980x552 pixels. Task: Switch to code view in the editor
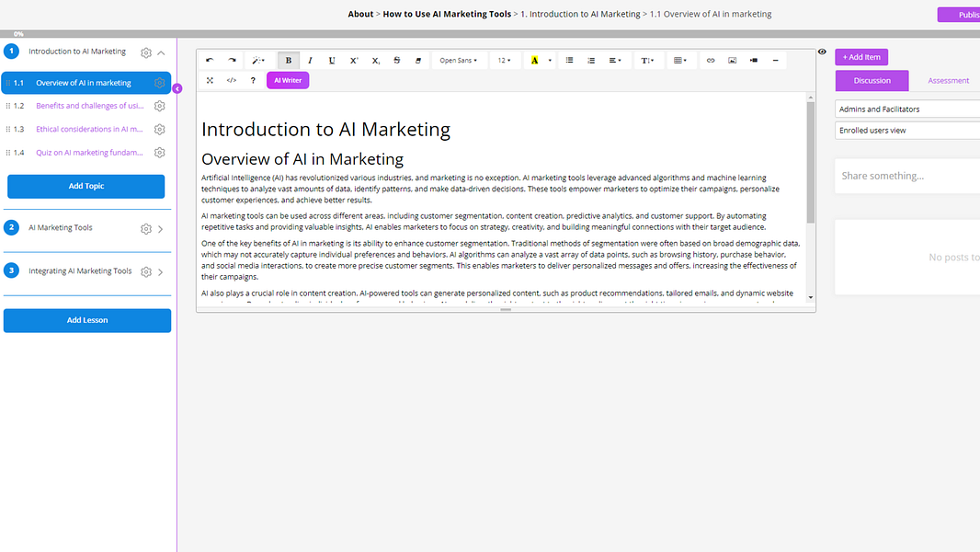pos(232,80)
